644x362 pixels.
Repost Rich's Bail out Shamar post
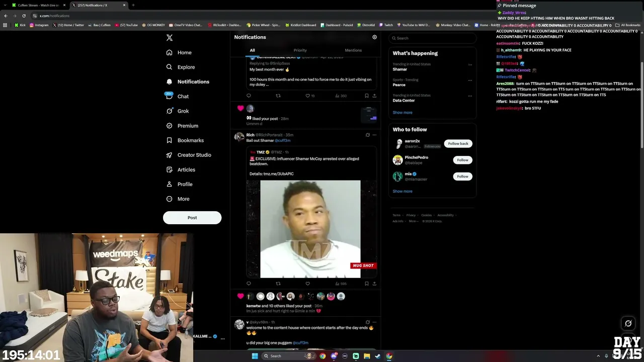tap(278, 284)
